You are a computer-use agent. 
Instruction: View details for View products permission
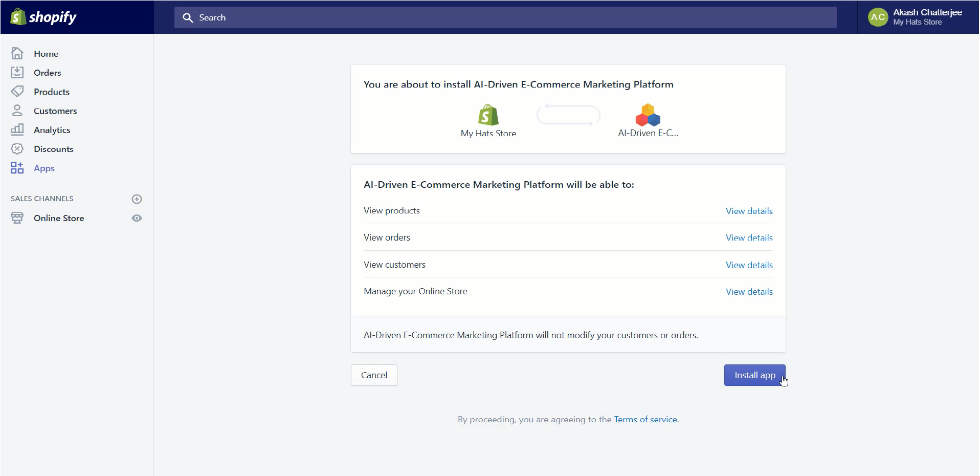pyautogui.click(x=749, y=211)
